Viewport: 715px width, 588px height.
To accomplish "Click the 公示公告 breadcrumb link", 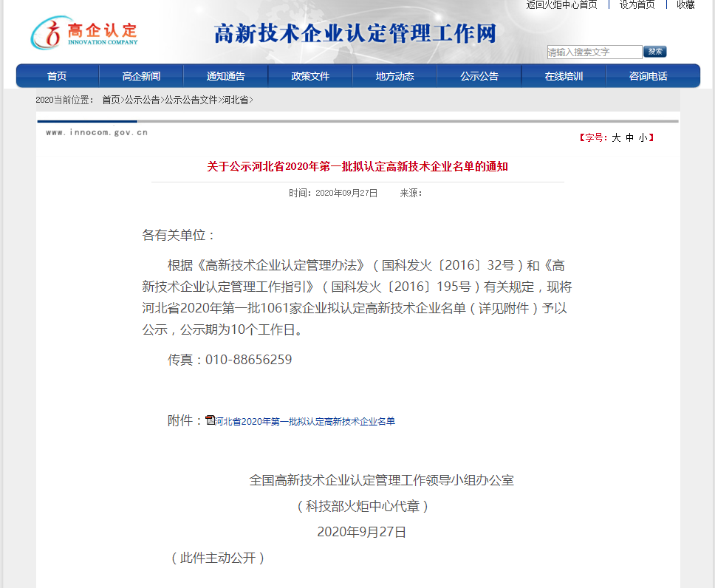I will (143, 100).
